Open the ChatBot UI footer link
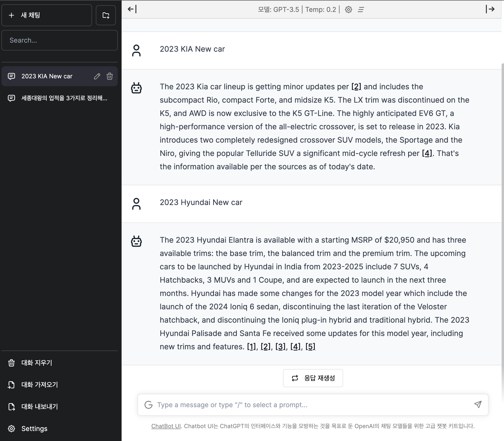The width and height of the screenshot is (504, 441). [166, 426]
